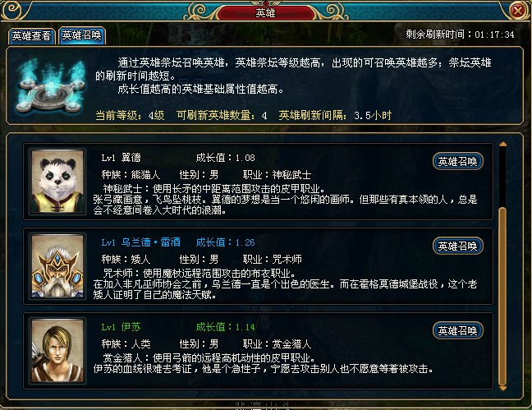Close the hero window with the red X
The height and width of the screenshot is (410, 532).
click(518, 11)
